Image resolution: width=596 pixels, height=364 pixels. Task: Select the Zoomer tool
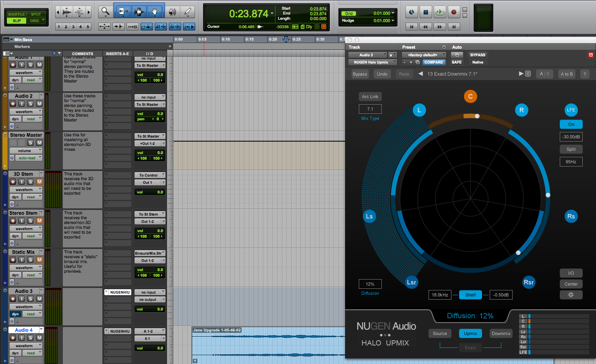(x=105, y=12)
